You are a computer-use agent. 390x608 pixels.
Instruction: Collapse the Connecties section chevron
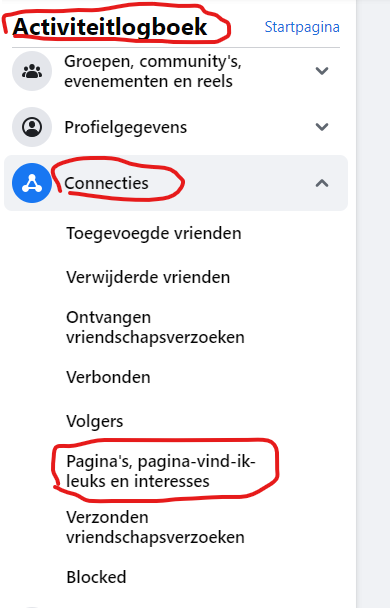(322, 183)
